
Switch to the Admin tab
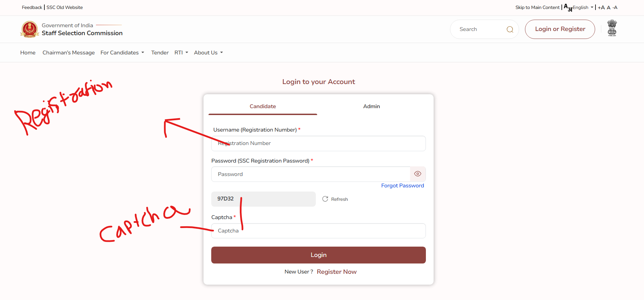click(372, 106)
